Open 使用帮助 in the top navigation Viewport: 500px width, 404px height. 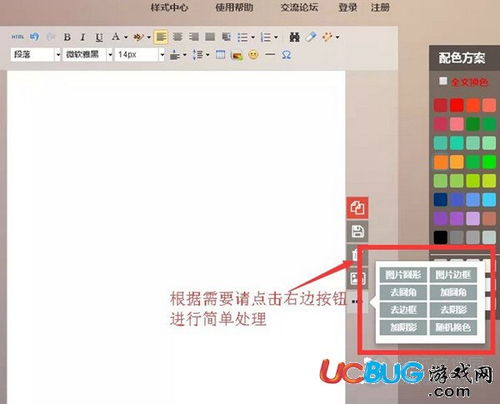point(234,7)
